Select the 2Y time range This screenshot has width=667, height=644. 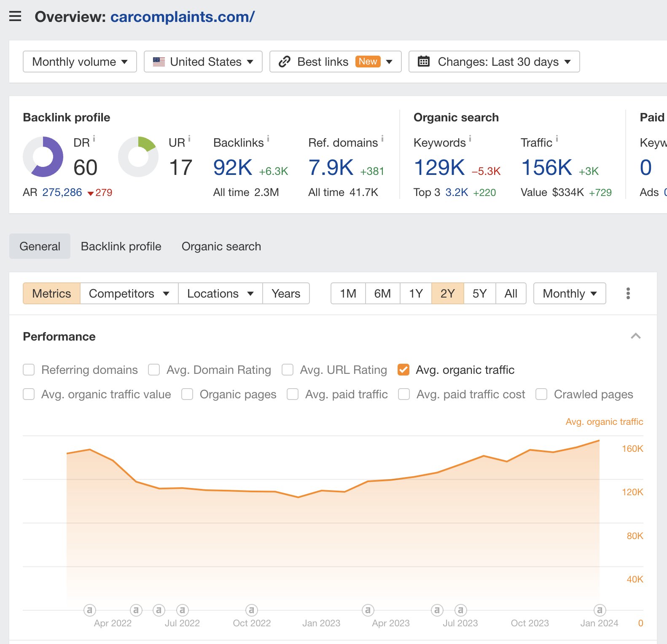coord(448,293)
